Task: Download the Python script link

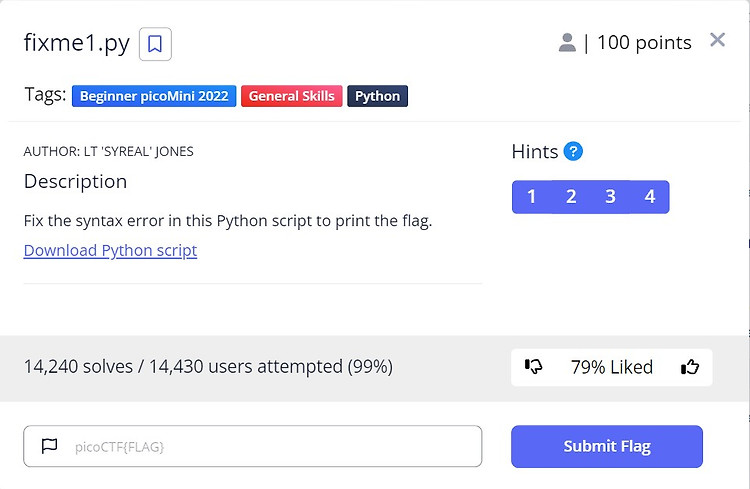Action: [x=110, y=250]
